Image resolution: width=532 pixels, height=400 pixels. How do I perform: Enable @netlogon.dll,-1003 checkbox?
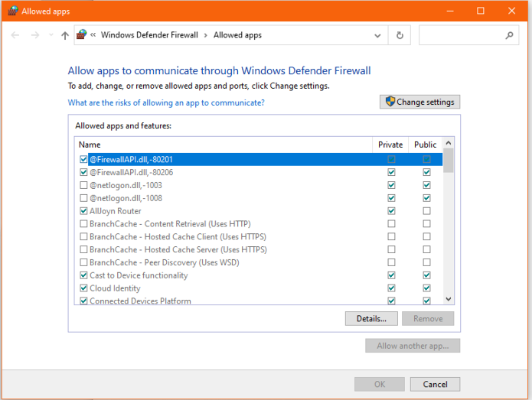83,185
